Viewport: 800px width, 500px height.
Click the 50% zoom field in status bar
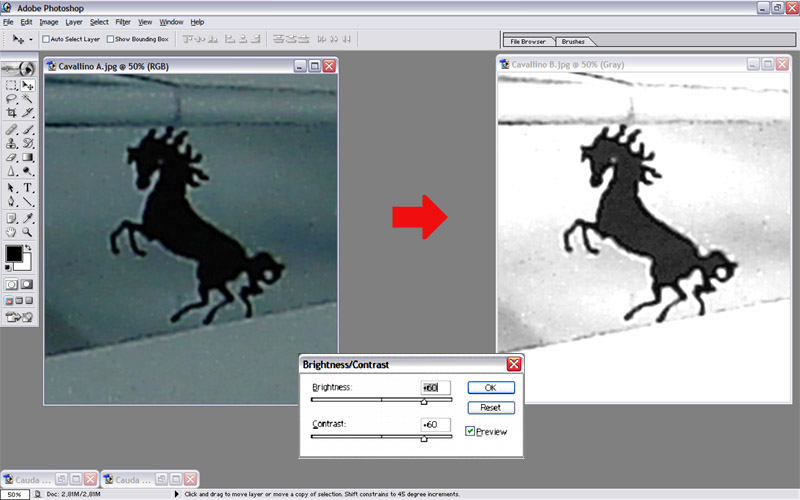14,494
